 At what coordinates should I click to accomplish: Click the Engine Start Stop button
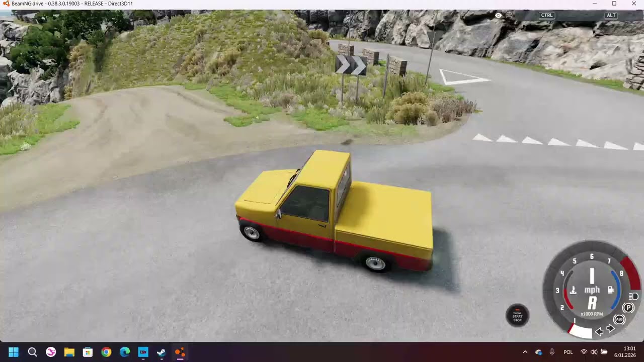pyautogui.click(x=517, y=315)
